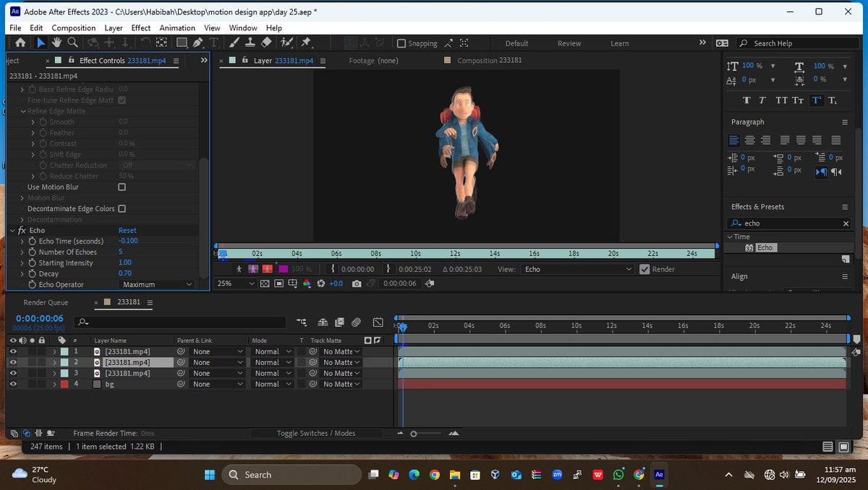Click the Set In point bracket
The height and width of the screenshot is (490, 868).
pyautogui.click(x=333, y=269)
